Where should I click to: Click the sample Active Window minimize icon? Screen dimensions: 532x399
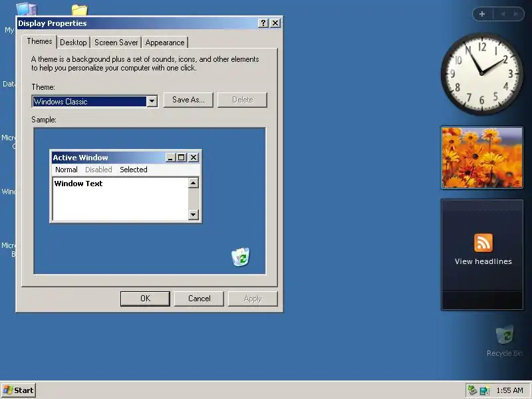tap(170, 158)
